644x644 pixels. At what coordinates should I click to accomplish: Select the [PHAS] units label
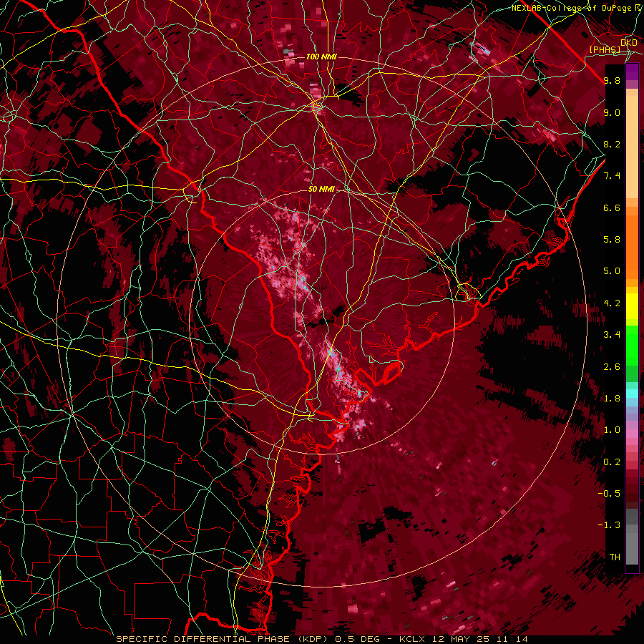[x=605, y=49]
